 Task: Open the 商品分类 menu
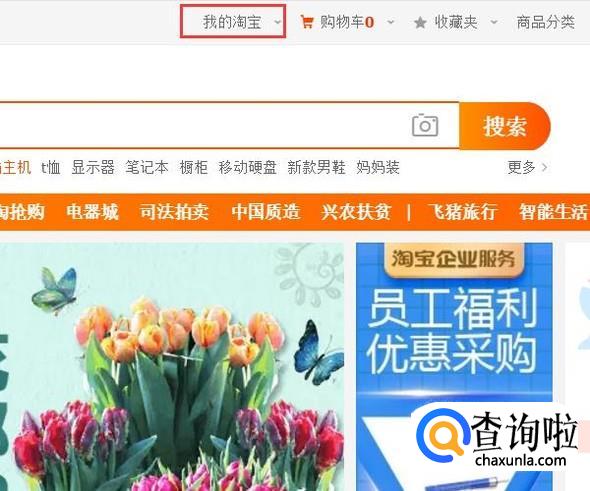coord(546,22)
